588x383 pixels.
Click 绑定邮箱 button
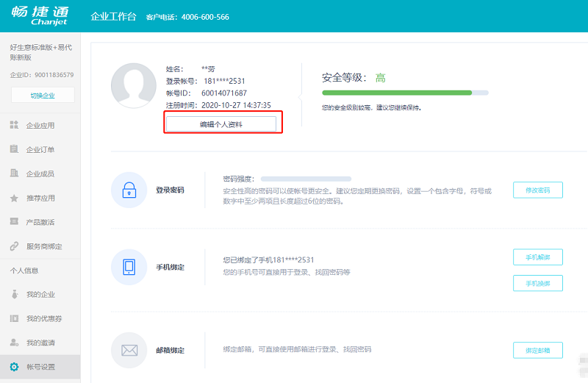(x=538, y=350)
